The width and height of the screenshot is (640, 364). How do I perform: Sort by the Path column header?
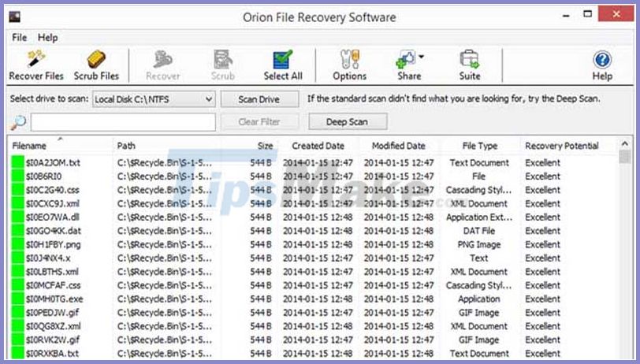(126, 146)
